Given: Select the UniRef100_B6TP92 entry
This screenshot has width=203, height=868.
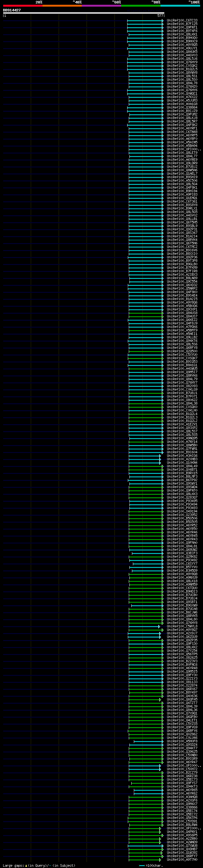Looking at the screenshot, I should click(x=182, y=480).
